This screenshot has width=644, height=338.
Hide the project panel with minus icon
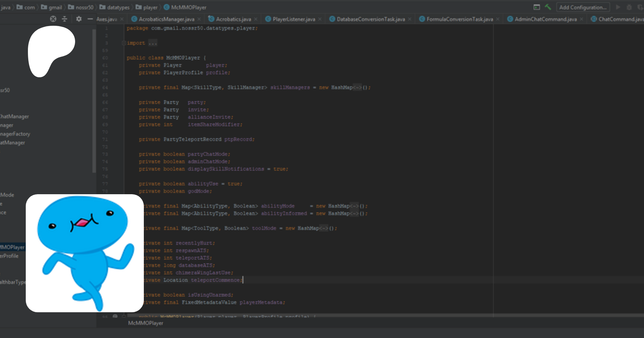[90, 19]
